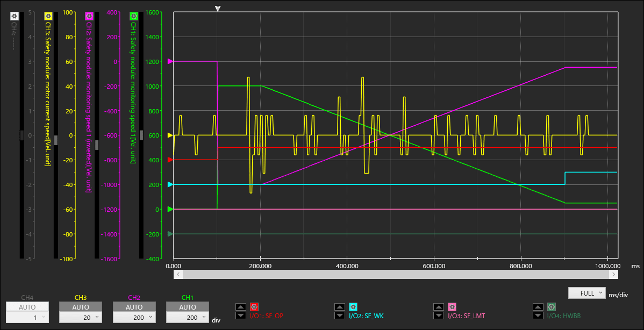Open the FULL ms/div time dropdown
644x330 pixels.
pos(586,293)
